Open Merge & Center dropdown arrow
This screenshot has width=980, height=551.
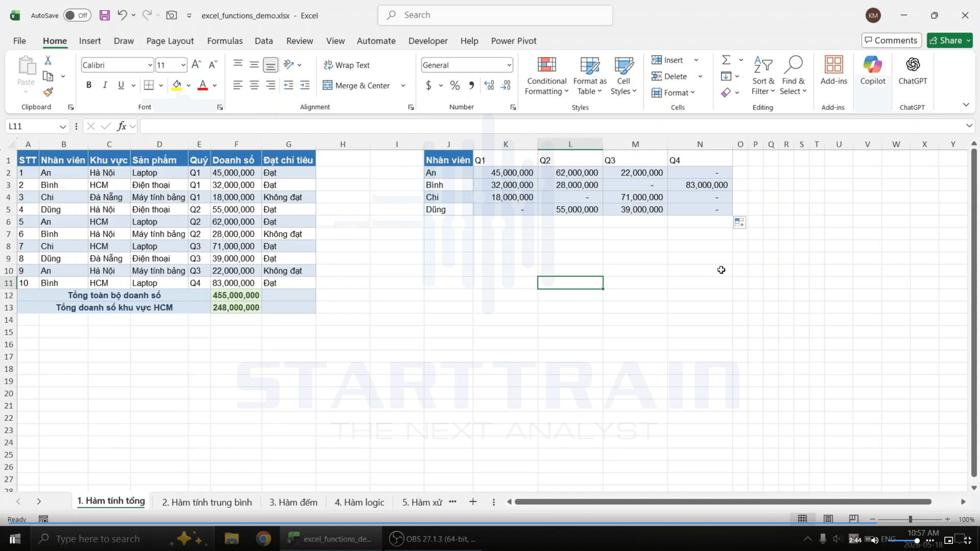(403, 85)
